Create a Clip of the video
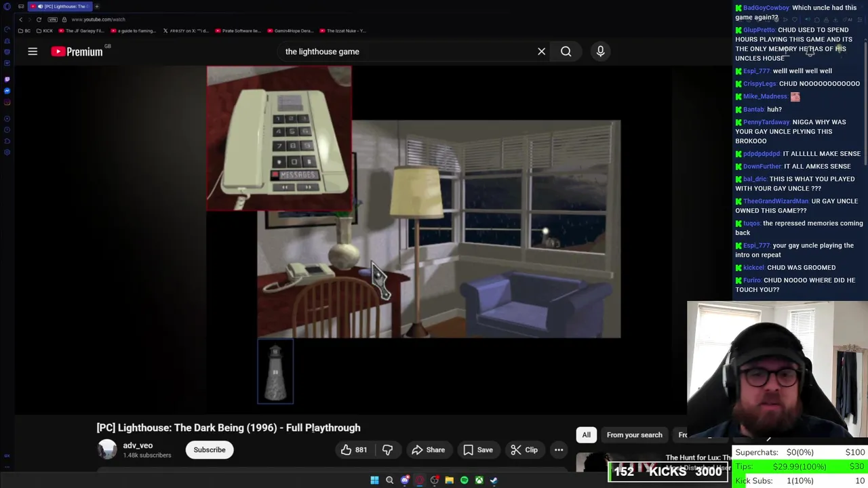The width and height of the screenshot is (868, 488). 524,450
